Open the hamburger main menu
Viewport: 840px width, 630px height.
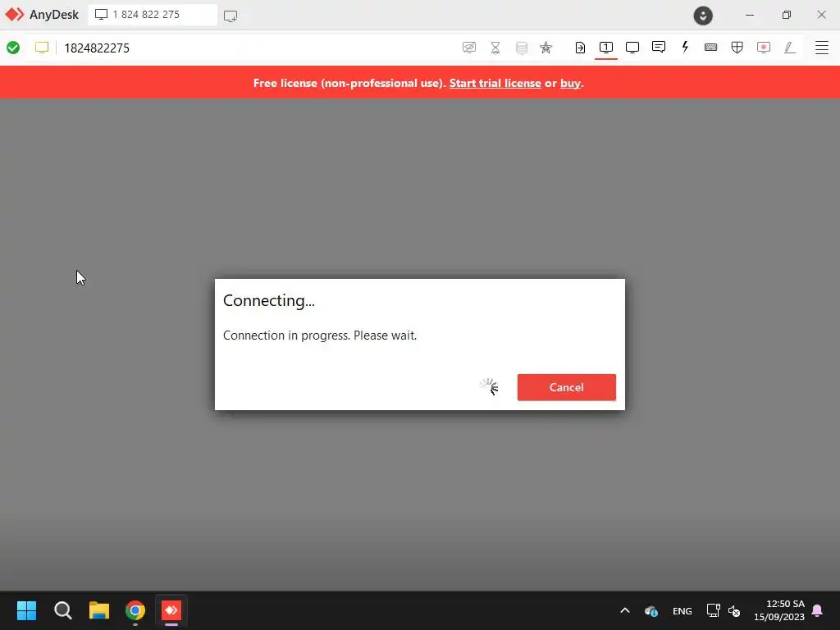click(x=822, y=48)
